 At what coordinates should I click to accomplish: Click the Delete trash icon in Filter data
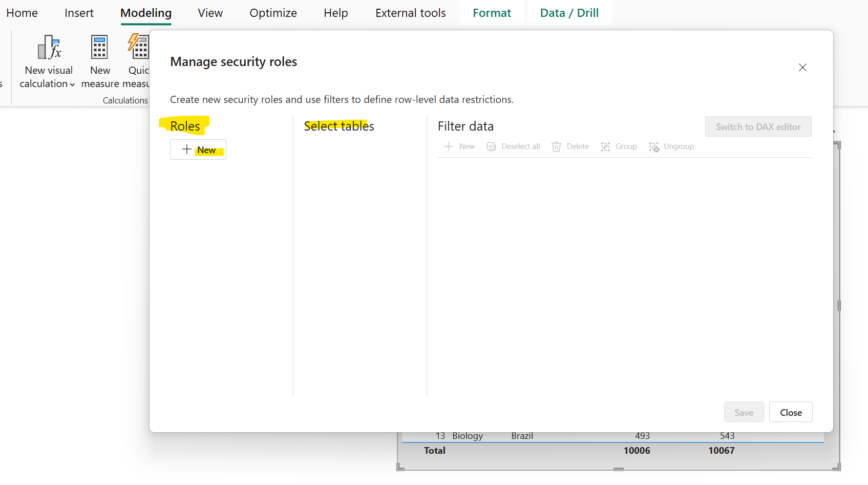[556, 146]
